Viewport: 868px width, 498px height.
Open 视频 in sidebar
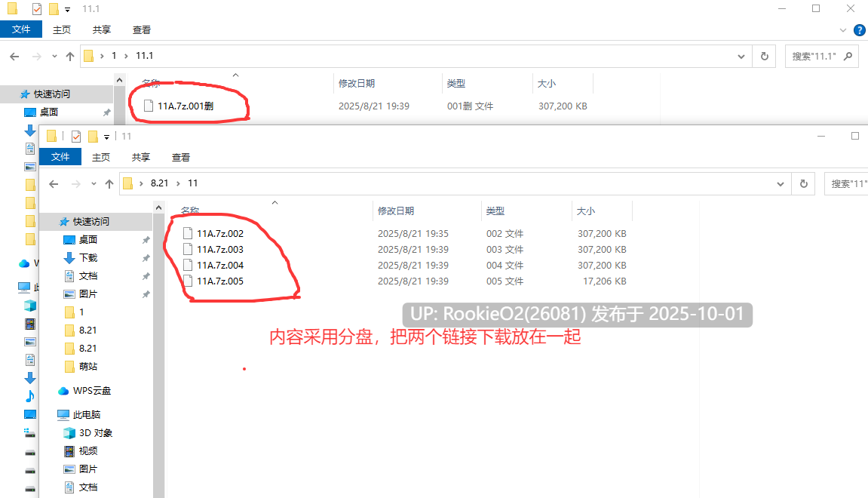point(88,451)
